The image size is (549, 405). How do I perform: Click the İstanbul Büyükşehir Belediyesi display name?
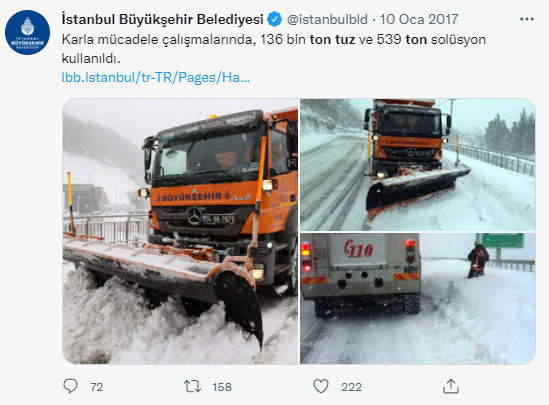pos(162,19)
